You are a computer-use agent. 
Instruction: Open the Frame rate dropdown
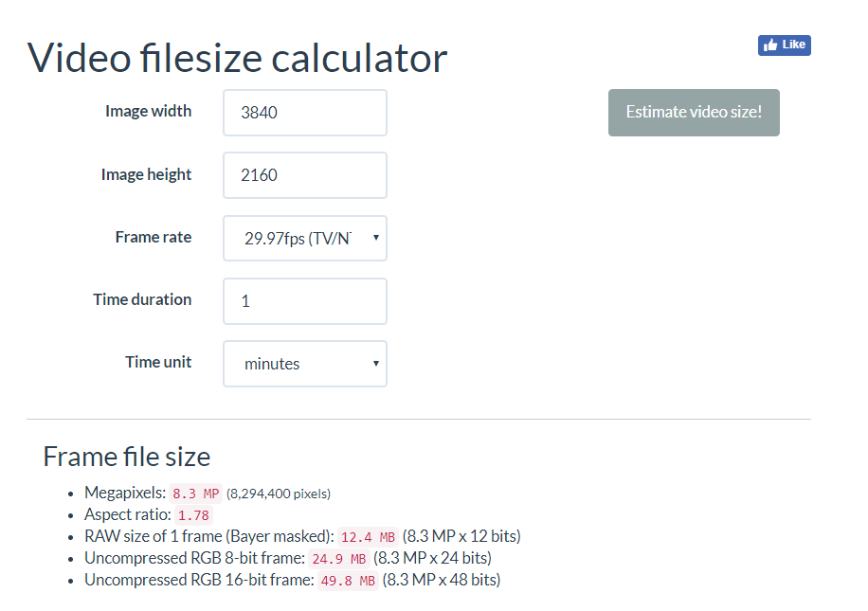pos(305,238)
